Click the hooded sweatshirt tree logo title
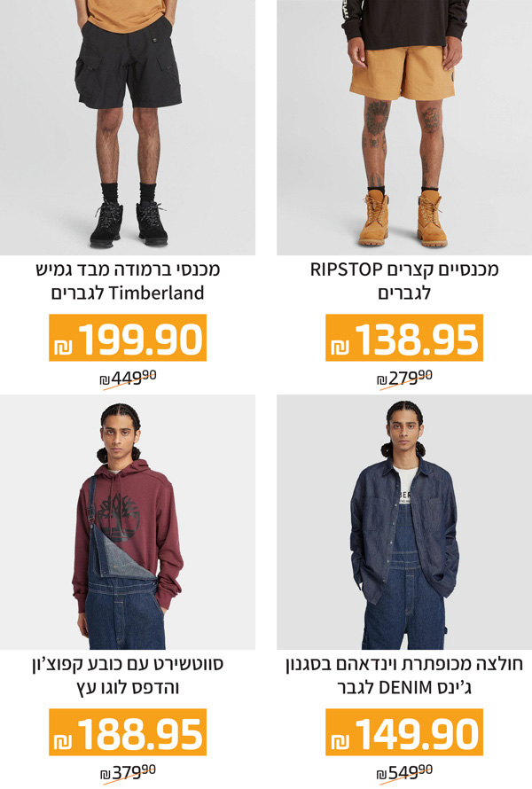Image resolution: width=532 pixels, height=789 pixels. point(128,676)
